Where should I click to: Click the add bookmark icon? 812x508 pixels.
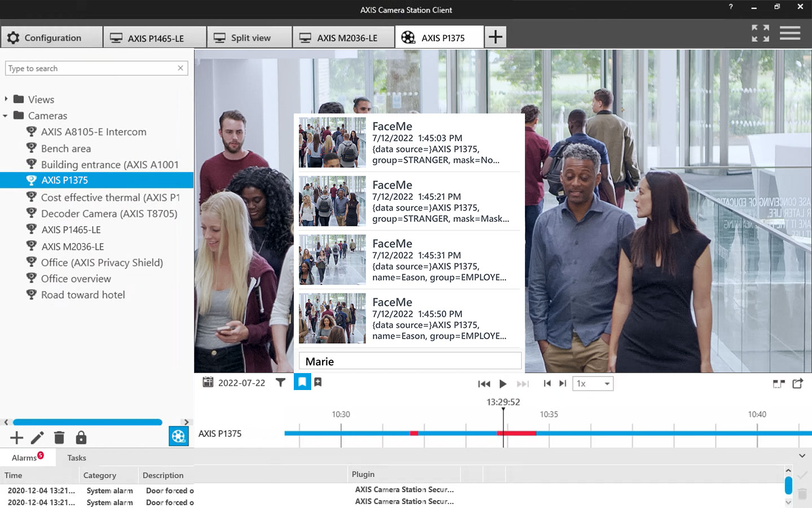[x=318, y=383]
